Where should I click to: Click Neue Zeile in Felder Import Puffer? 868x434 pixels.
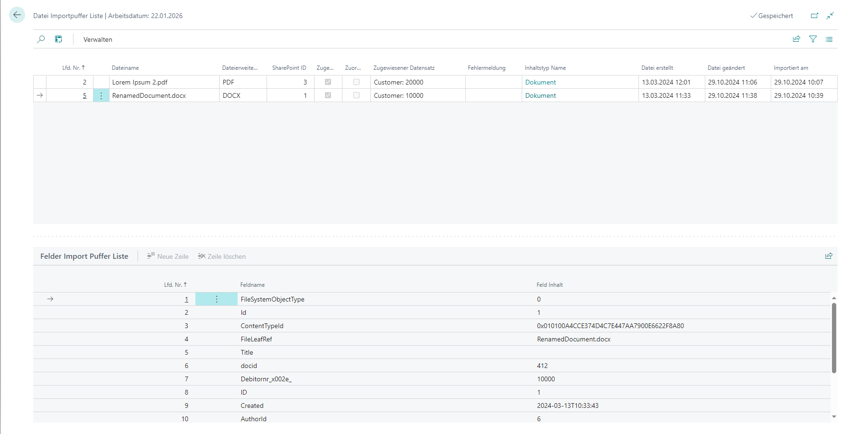168,256
